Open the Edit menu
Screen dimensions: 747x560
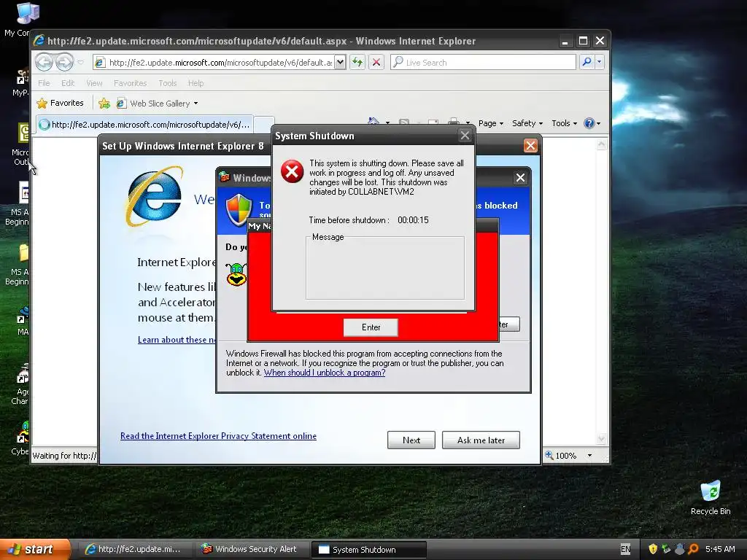(x=68, y=83)
